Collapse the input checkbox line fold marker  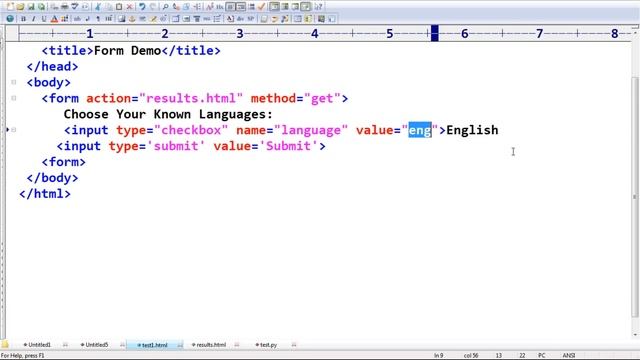[13, 130]
